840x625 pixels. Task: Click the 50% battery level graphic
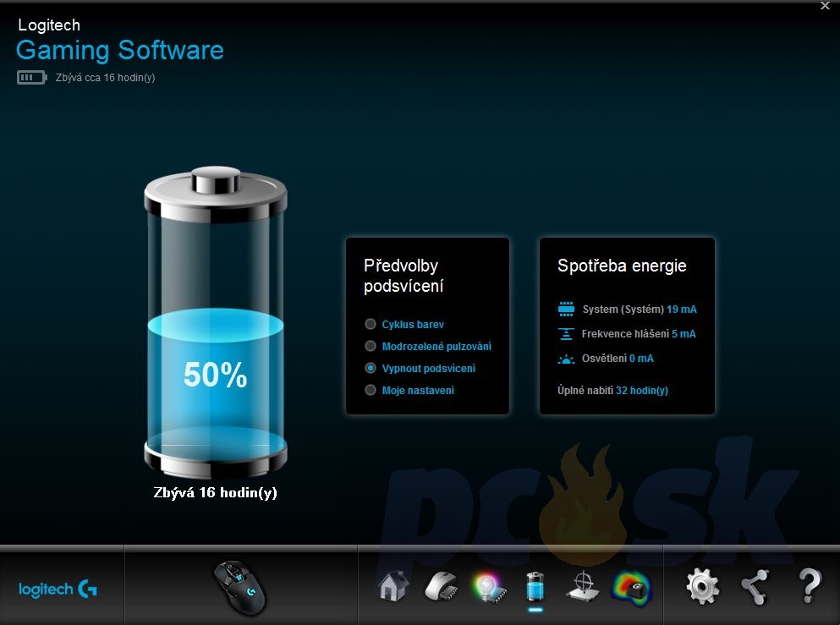point(216,321)
